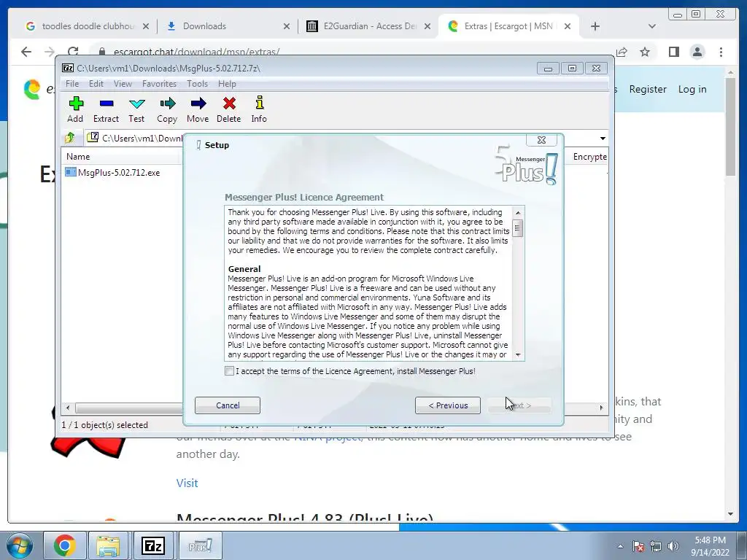Select MsgPlus-5.02.712.exe file in 7-Zip list
747x560 pixels.
(113, 172)
